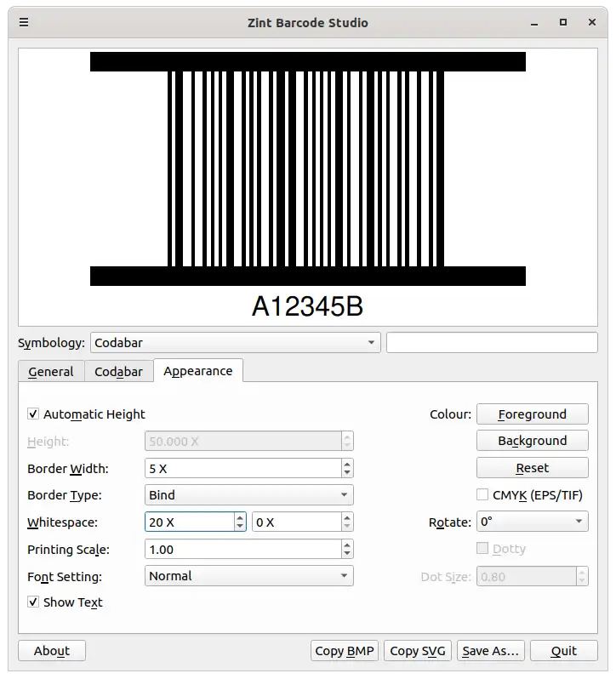Viewport: 616px width, 679px height.
Task: Decrease Border Width with the down arrow
Action: click(x=347, y=473)
